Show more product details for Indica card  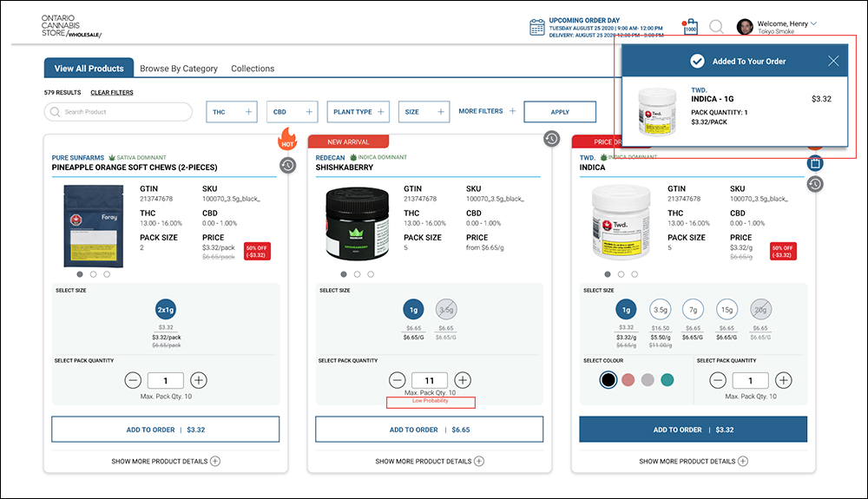click(x=693, y=462)
